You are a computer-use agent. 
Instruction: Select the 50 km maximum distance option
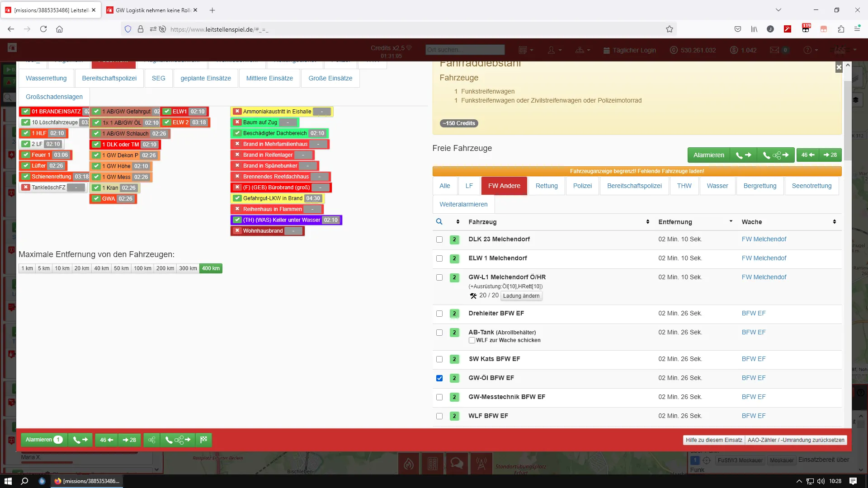(x=121, y=268)
